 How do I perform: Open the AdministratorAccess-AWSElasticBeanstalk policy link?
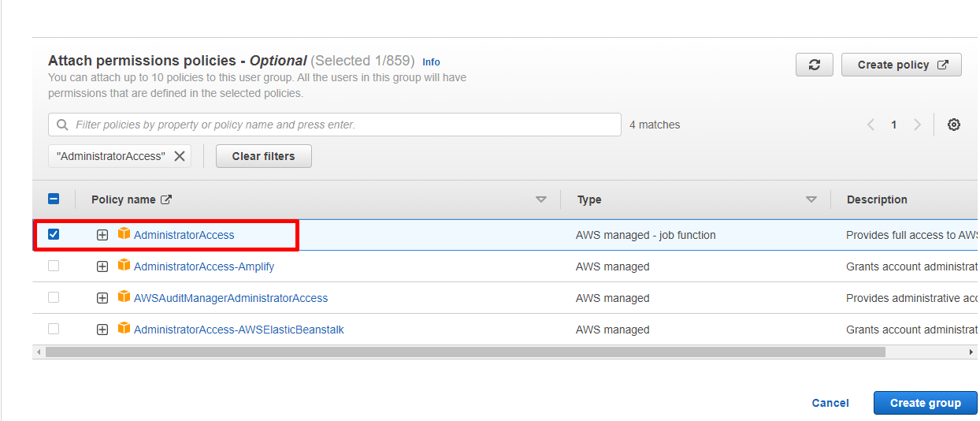tap(239, 330)
